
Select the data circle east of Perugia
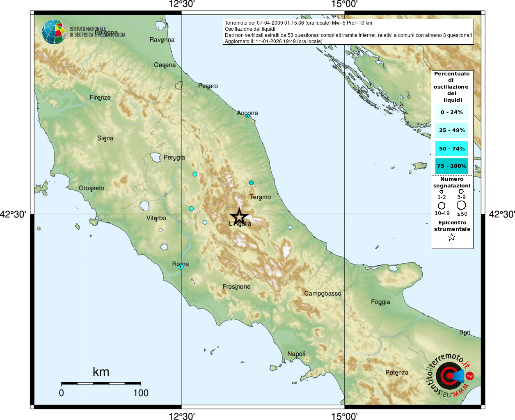click(x=195, y=174)
